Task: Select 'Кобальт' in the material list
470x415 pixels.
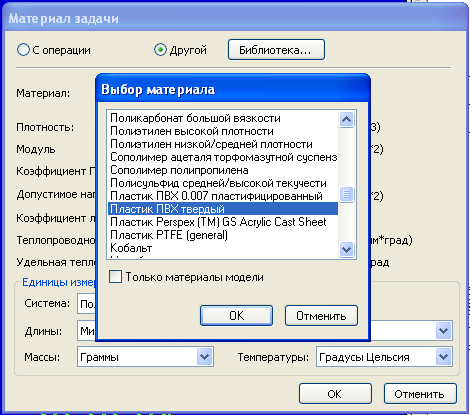Action: (x=223, y=248)
